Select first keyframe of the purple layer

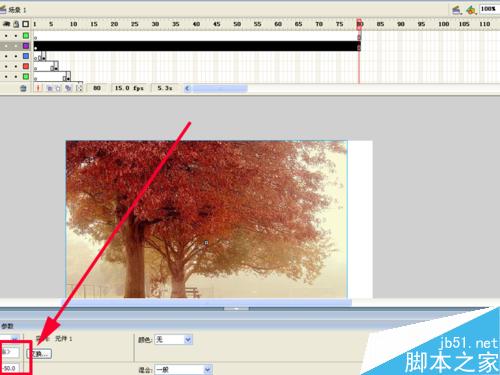36,46
